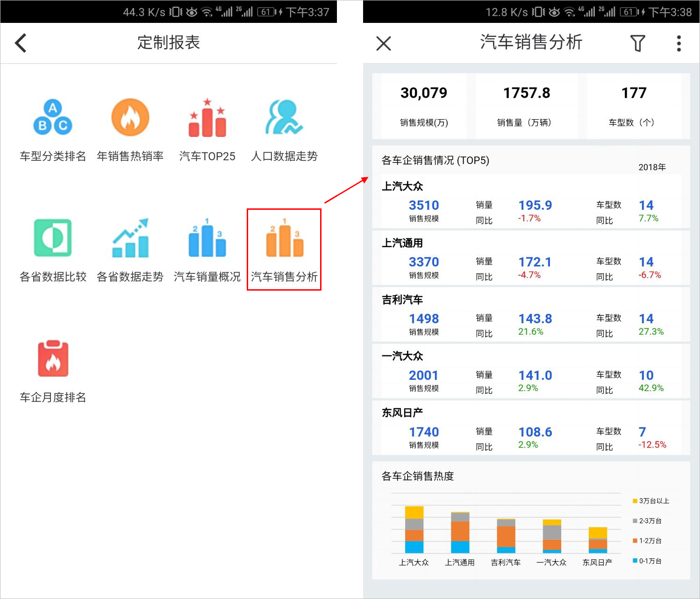Click the 3510 sales scale value
Screen dimensions: 700x599
point(424,206)
